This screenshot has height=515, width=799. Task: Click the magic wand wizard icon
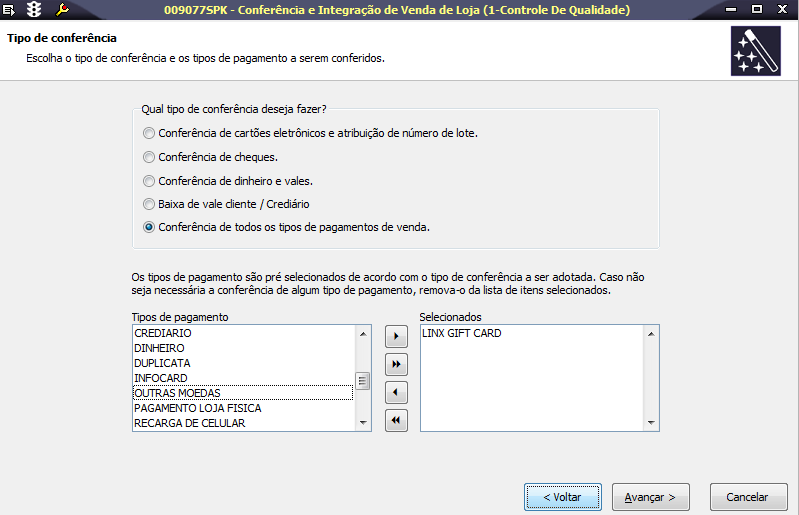coord(756,51)
